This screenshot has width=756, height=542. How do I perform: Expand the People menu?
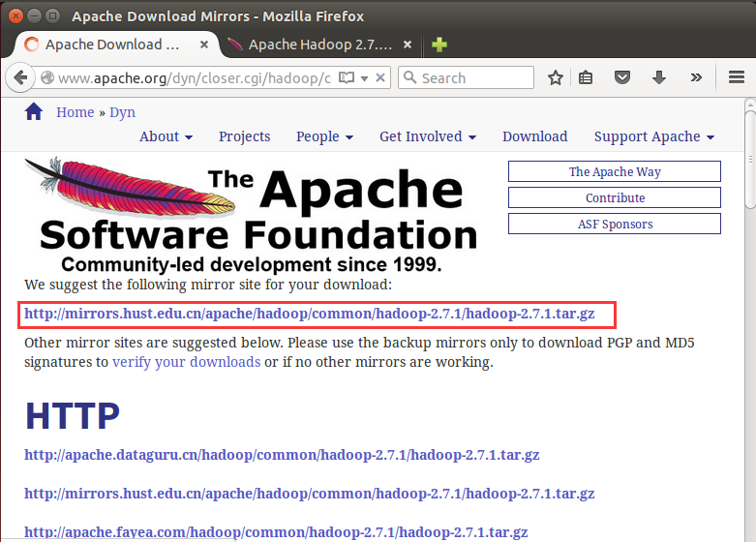tap(324, 136)
